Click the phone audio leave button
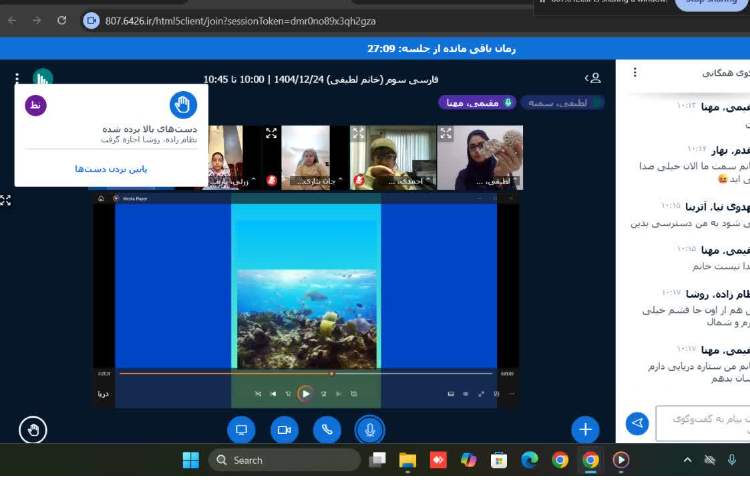This screenshot has height=480, width=750. tap(327, 430)
